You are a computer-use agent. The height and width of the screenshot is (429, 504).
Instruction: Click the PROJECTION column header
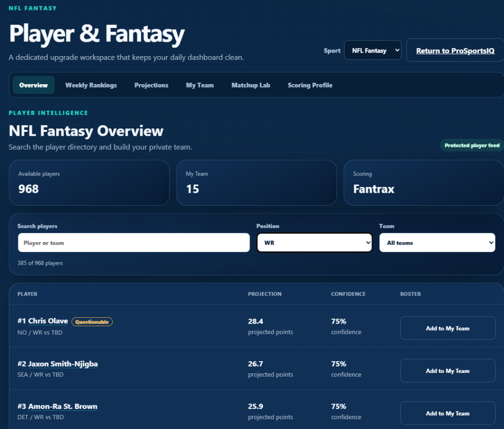pyautogui.click(x=264, y=294)
